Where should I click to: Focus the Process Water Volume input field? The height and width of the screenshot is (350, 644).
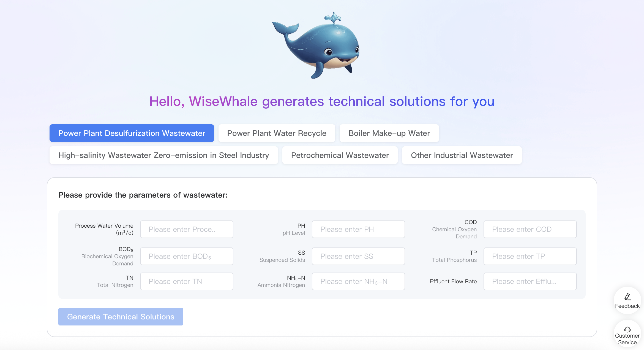(x=187, y=229)
